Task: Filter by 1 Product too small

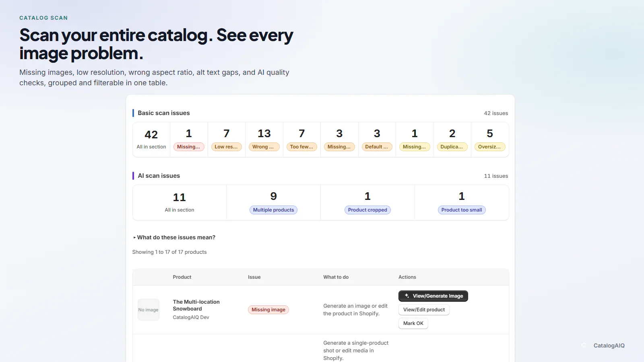Action: click(x=462, y=203)
